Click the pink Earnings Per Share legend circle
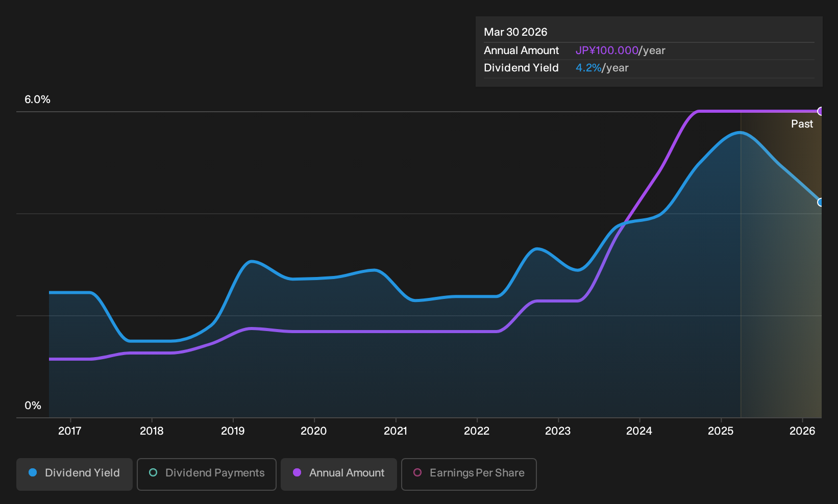The width and height of the screenshot is (838, 504). [417, 473]
